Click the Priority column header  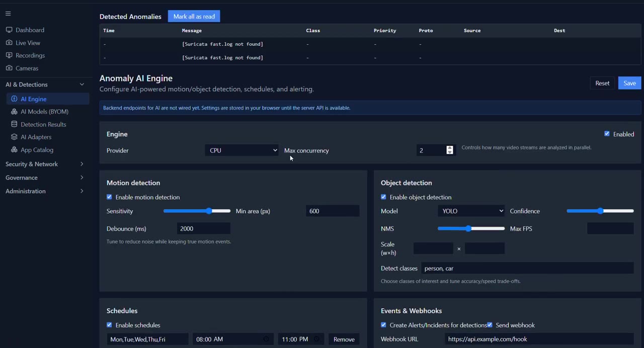click(x=385, y=31)
